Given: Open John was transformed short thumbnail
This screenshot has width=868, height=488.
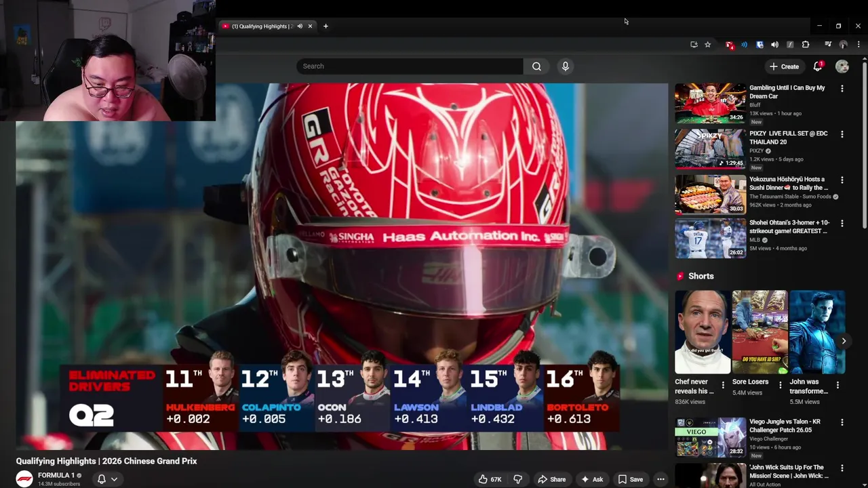Looking at the screenshot, I should click(817, 332).
